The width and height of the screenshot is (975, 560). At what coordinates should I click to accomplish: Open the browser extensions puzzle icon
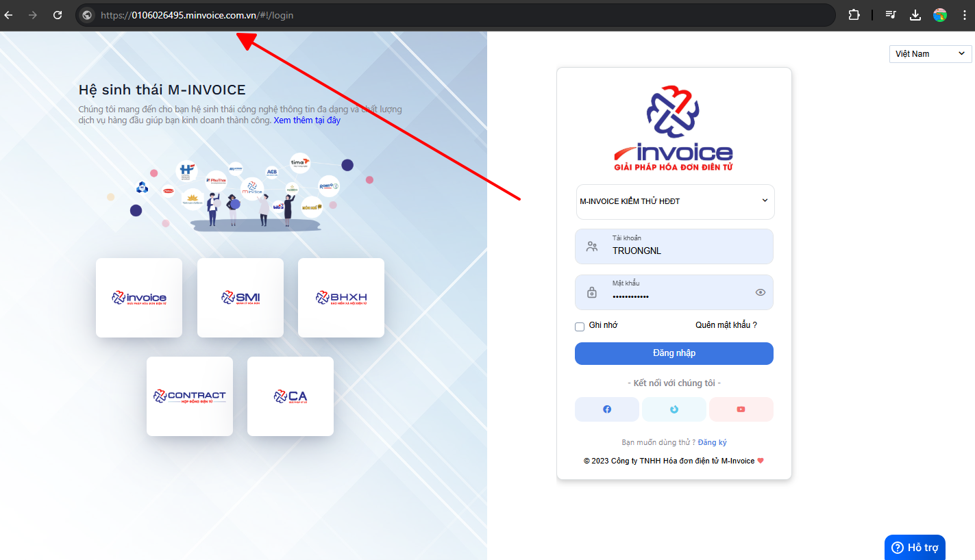[x=854, y=14]
